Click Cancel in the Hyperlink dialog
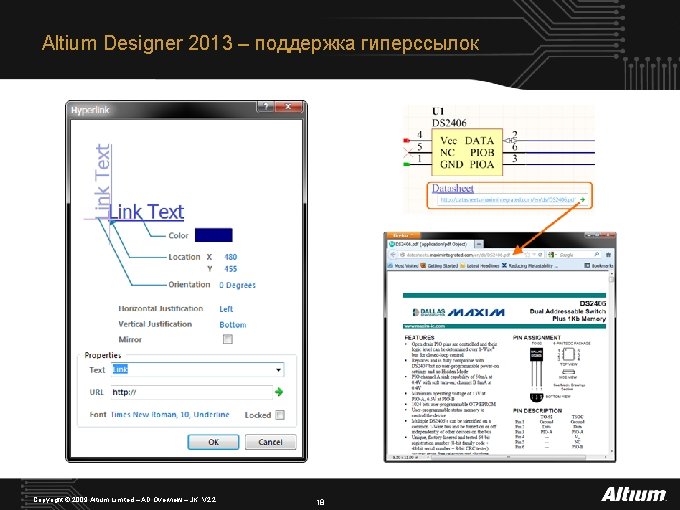680x510 pixels. point(270,442)
